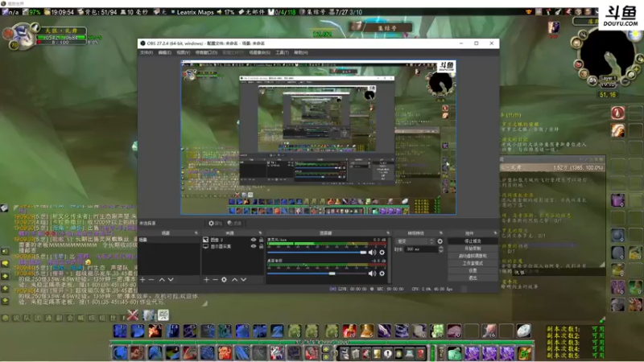Click the purple cup item in right column
644x362 pixels.
pos(617,200)
